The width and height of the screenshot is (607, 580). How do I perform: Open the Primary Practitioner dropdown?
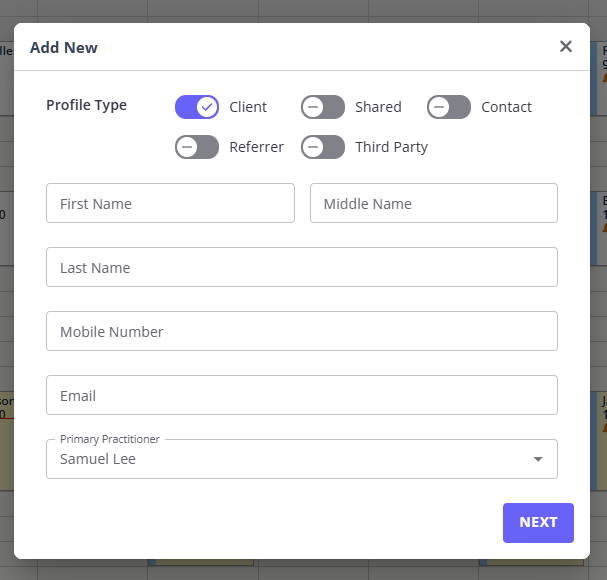(290, 459)
